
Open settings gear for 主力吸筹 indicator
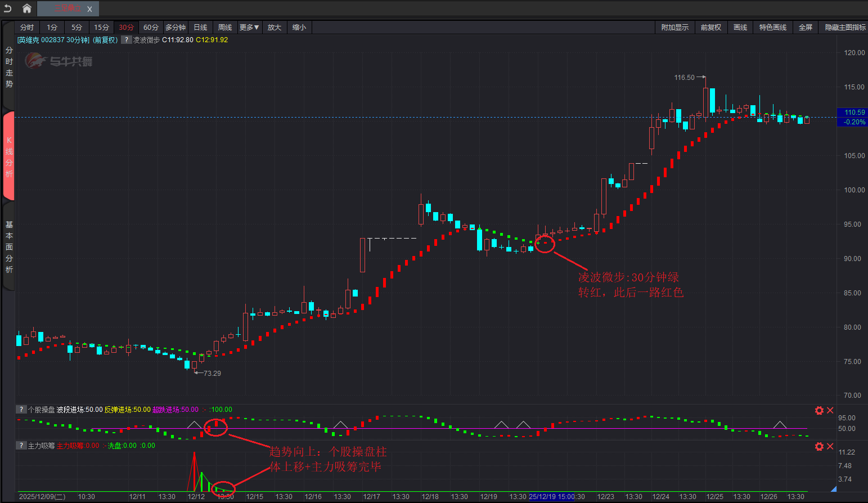pos(819,447)
